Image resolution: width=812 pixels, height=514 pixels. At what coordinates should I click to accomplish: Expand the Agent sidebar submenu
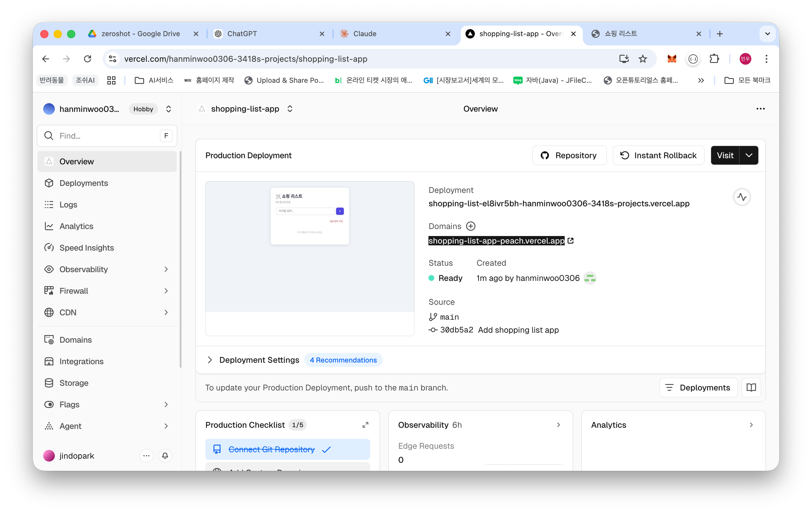click(x=166, y=426)
